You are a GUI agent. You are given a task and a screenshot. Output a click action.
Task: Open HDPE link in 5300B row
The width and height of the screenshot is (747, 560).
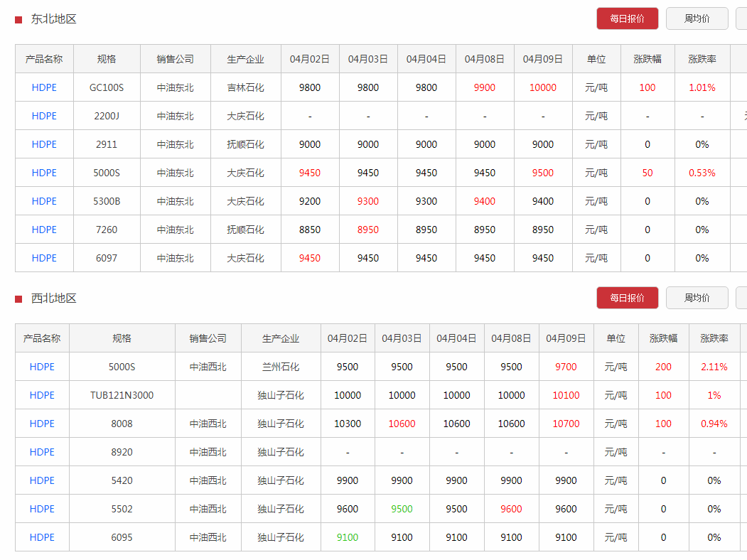point(44,201)
